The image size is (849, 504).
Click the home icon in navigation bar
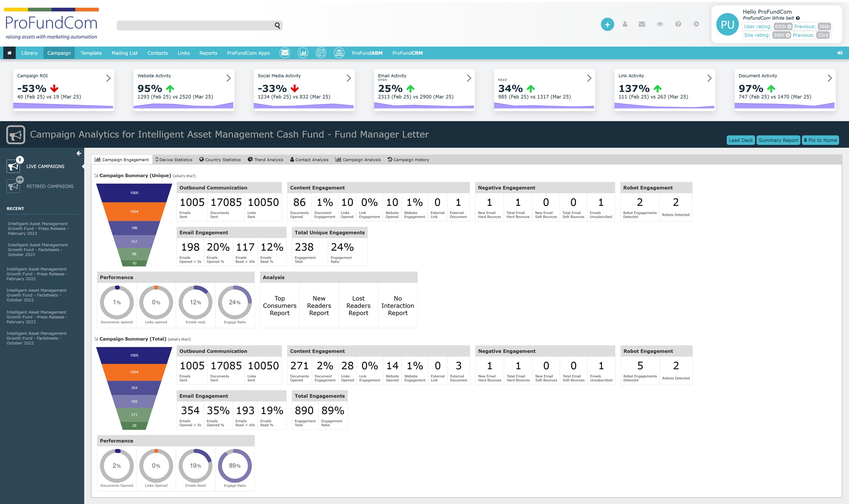[x=9, y=53]
